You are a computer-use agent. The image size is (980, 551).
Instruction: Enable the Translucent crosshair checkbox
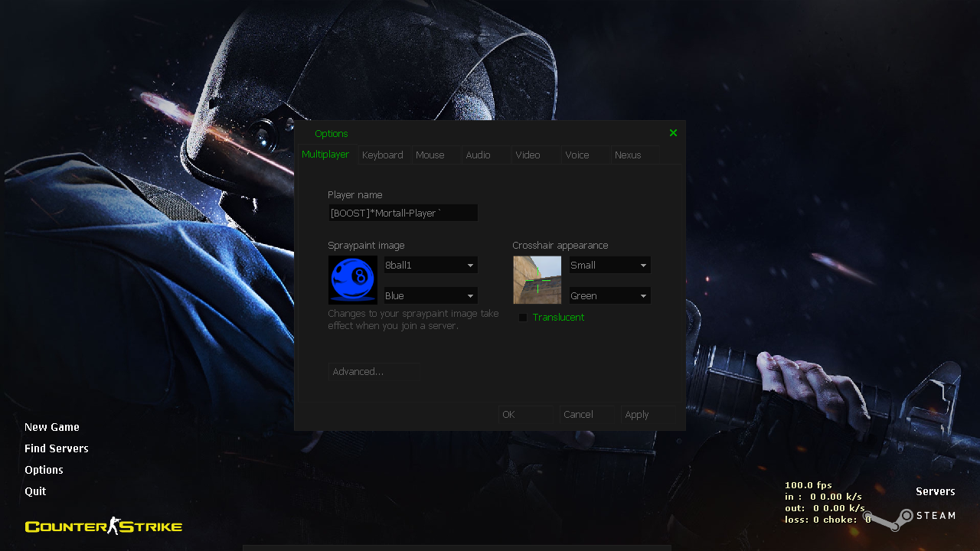click(x=523, y=318)
